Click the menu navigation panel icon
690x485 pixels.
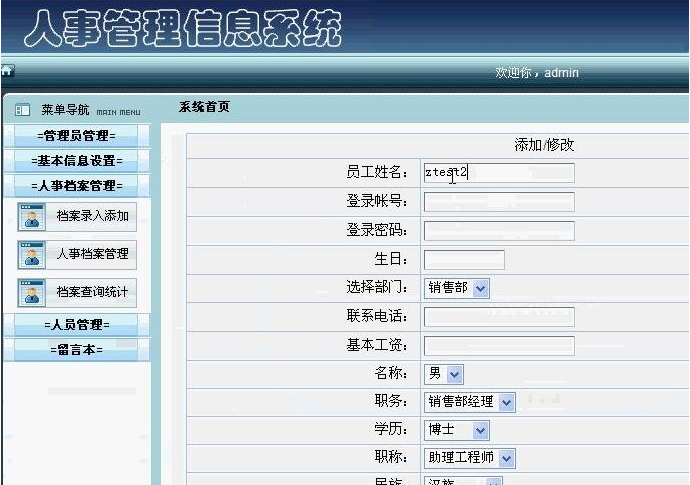click(x=22, y=110)
